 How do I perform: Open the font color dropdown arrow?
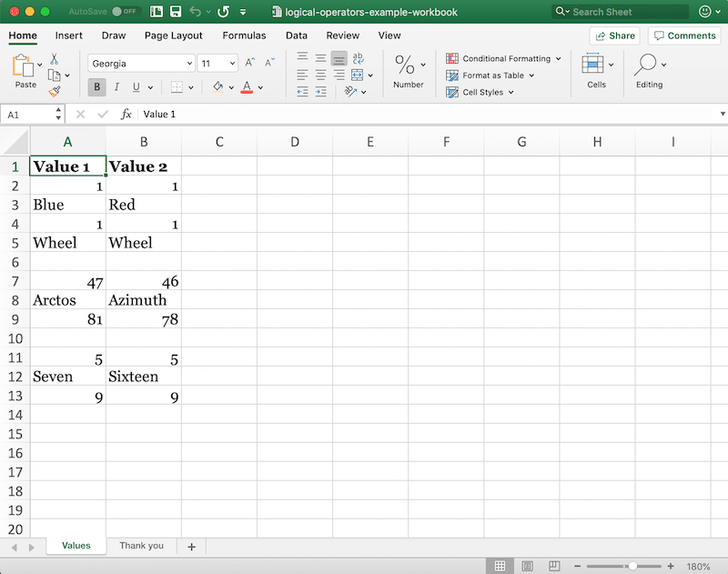tap(258, 86)
